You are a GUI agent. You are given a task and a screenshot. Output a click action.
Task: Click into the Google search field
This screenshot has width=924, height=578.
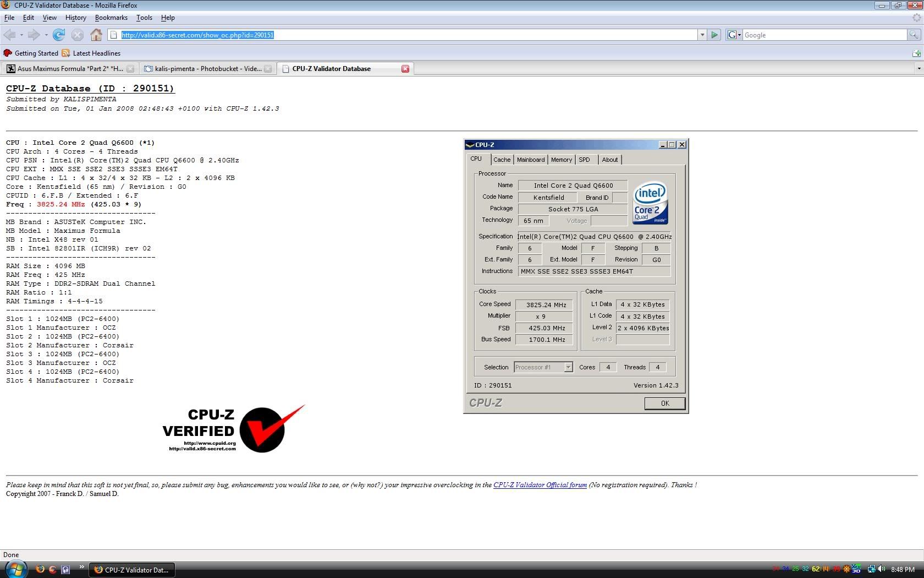[x=824, y=35]
